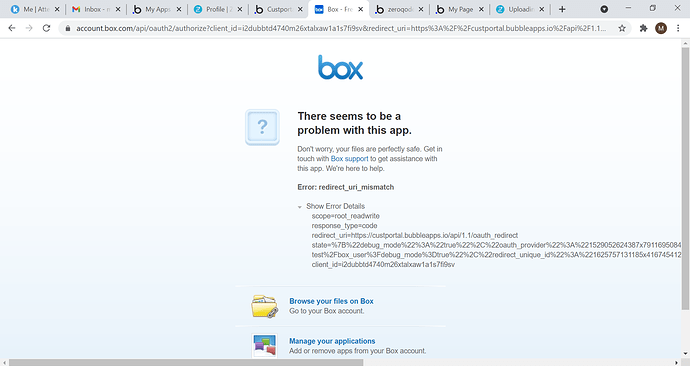Click the folder icon beside Browse files

[x=264, y=306]
